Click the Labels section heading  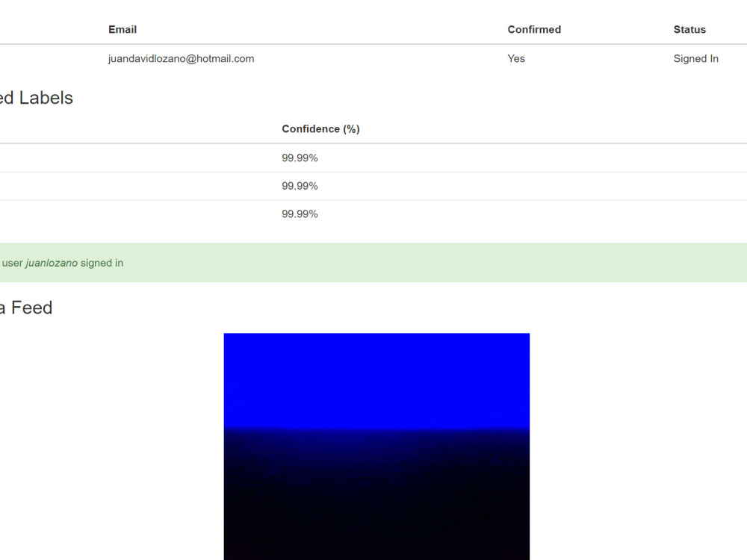pyautogui.click(x=36, y=98)
